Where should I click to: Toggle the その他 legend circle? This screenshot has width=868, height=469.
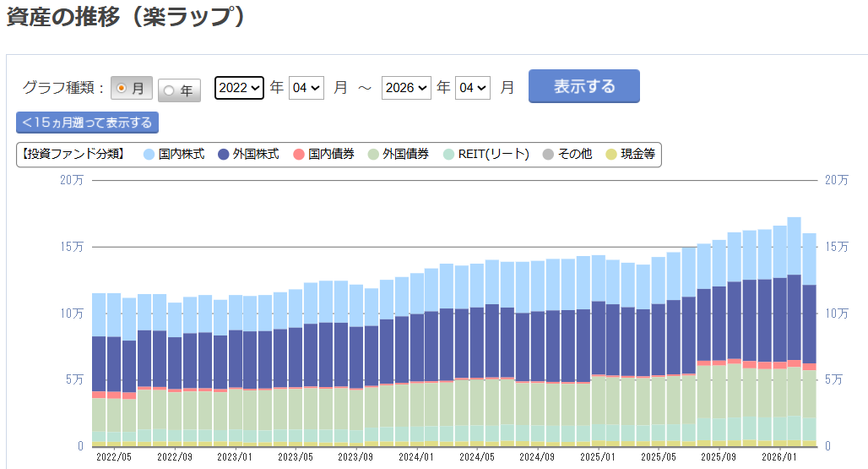click(x=549, y=155)
